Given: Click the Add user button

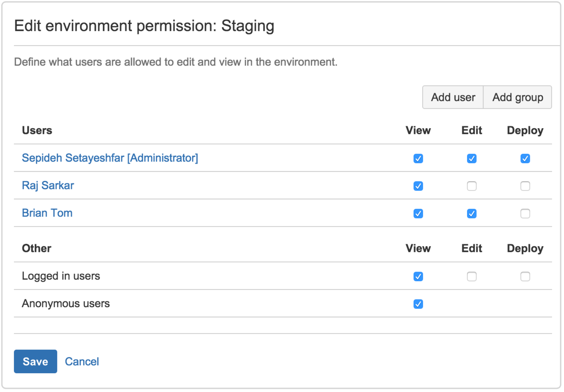Looking at the screenshot, I should point(452,97).
